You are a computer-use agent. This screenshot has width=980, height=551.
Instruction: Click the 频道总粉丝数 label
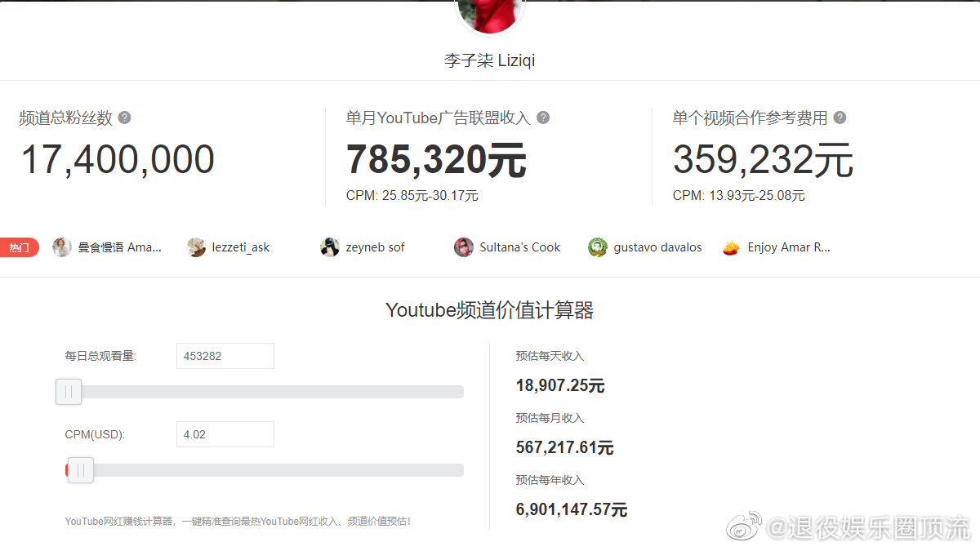click(66, 118)
